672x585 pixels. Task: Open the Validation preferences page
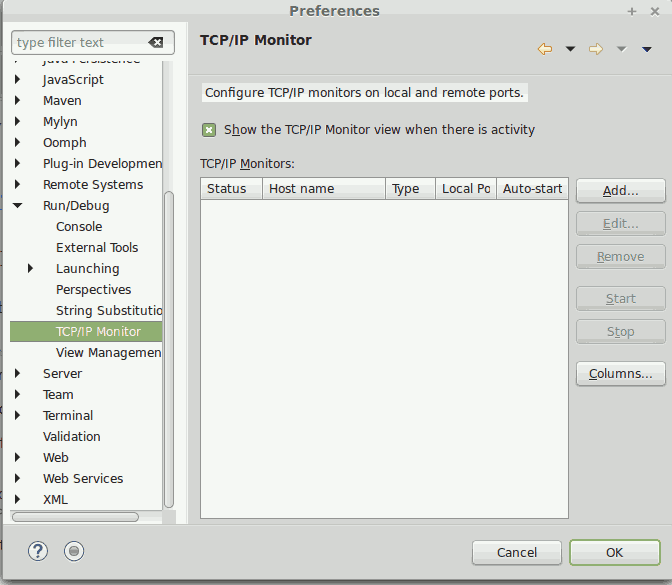click(x=71, y=437)
